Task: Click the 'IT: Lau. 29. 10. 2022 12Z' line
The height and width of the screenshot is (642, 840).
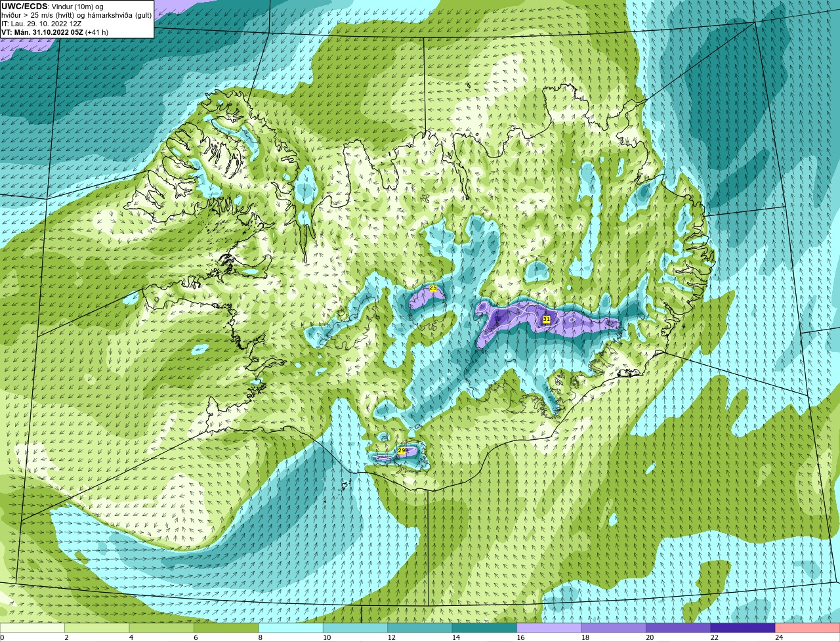Action: [x=41, y=24]
